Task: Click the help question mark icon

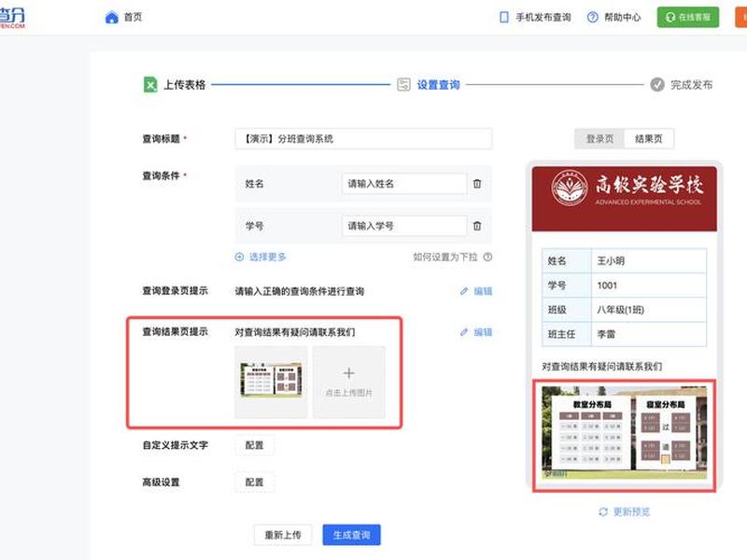Action: click(x=592, y=17)
